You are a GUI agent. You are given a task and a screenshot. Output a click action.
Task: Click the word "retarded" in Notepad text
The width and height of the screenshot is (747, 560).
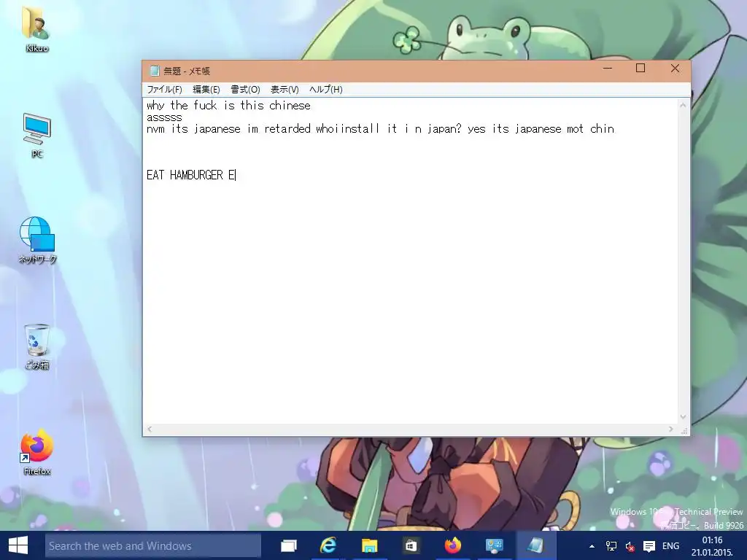pos(287,128)
